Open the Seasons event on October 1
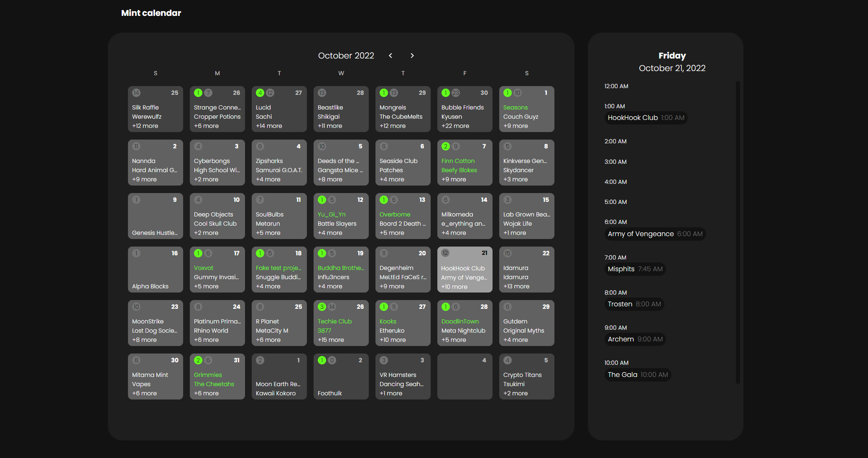 pos(515,107)
